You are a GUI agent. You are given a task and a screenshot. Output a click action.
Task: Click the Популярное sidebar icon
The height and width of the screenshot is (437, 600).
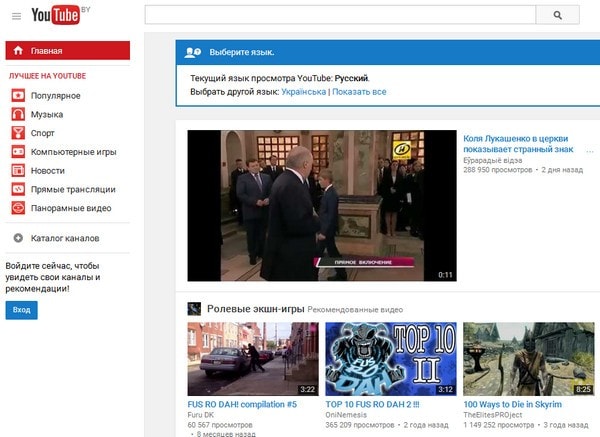pos(18,95)
